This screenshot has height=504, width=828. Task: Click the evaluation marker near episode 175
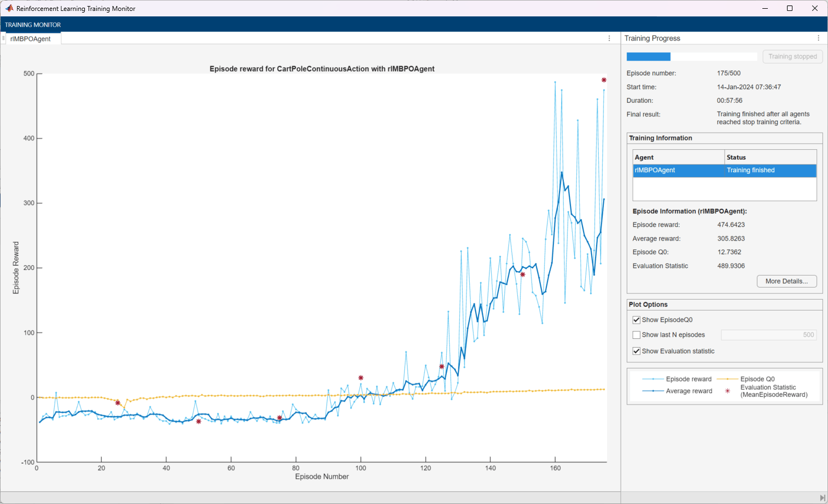(604, 80)
